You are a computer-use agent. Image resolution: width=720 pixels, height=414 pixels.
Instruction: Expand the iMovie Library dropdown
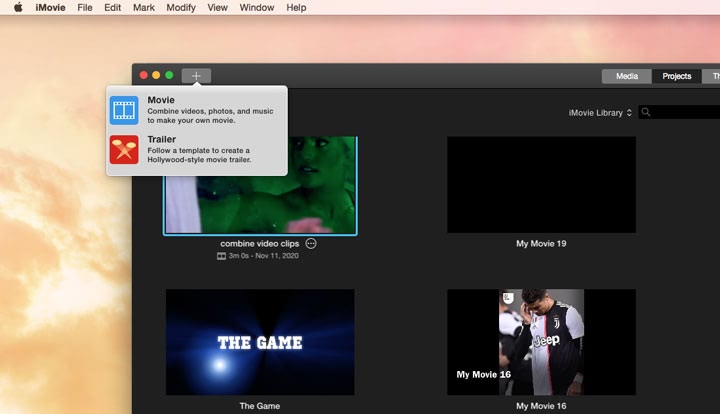(600, 112)
